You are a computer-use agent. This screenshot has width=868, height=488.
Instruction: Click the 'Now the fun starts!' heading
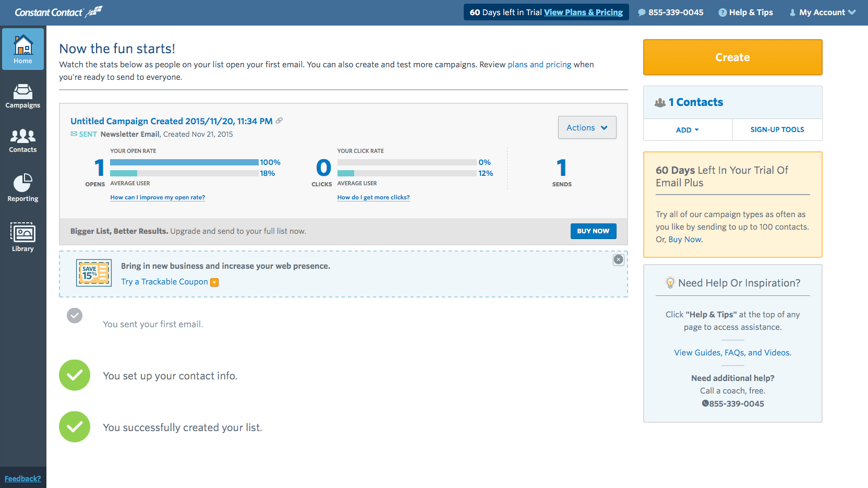[117, 49]
